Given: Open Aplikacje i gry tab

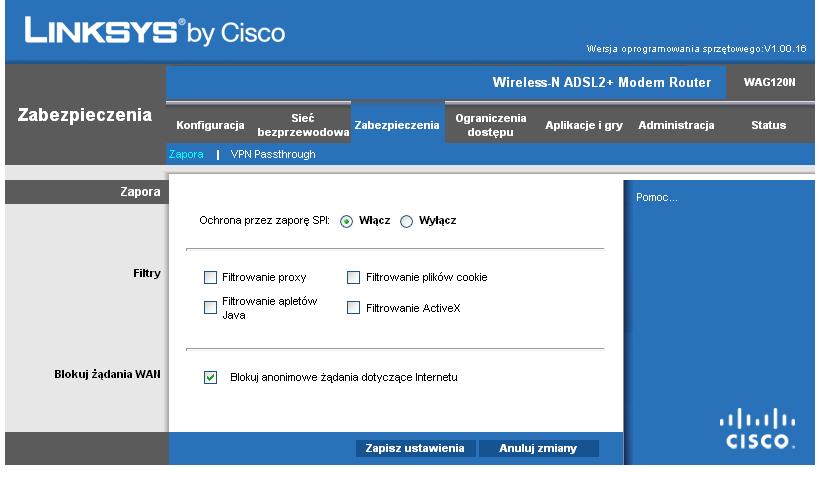Looking at the screenshot, I should coord(584,125).
